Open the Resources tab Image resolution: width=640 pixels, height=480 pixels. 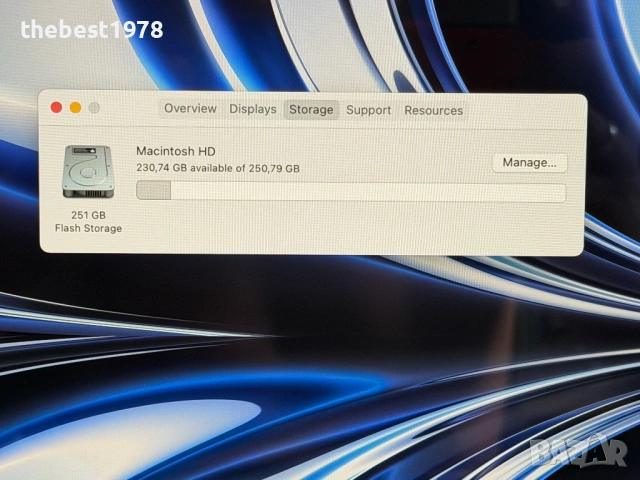(x=433, y=111)
